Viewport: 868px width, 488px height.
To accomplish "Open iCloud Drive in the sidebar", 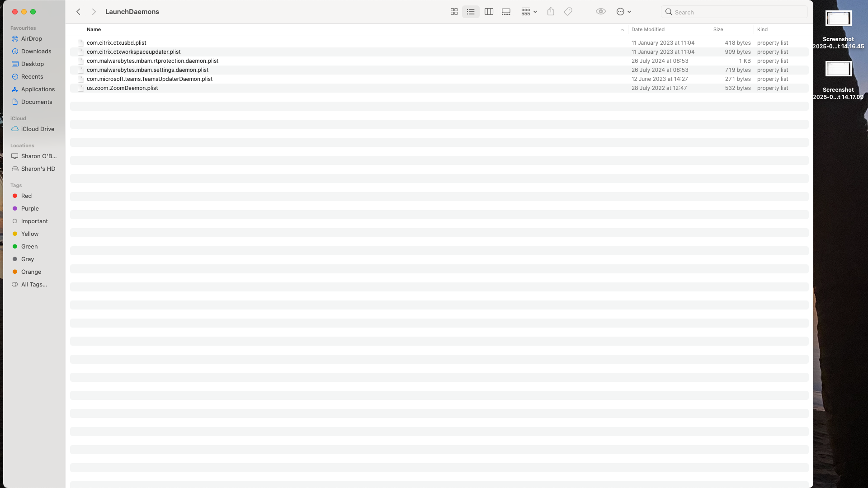I will click(x=38, y=129).
